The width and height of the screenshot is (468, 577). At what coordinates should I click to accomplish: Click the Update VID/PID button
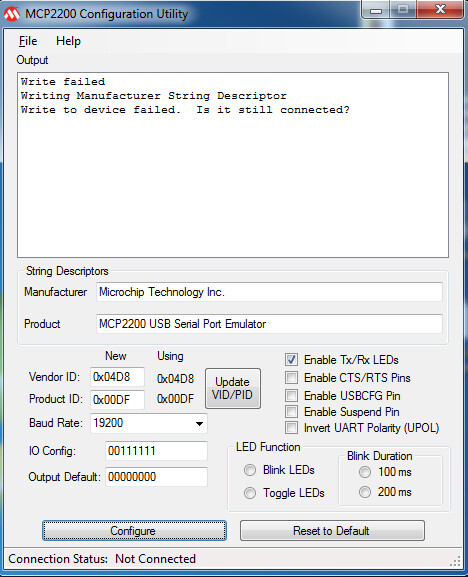[233, 389]
